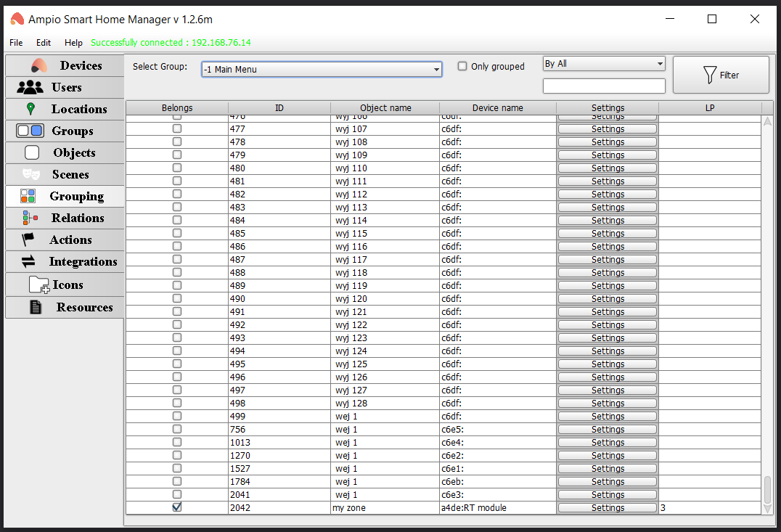Click the funnel Filter button
The image size is (781, 532).
721,75
